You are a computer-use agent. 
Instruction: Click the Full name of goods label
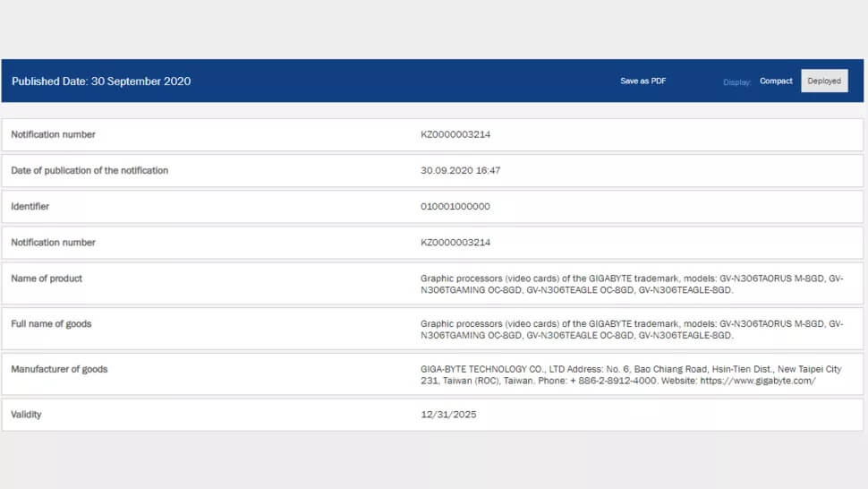(51, 324)
